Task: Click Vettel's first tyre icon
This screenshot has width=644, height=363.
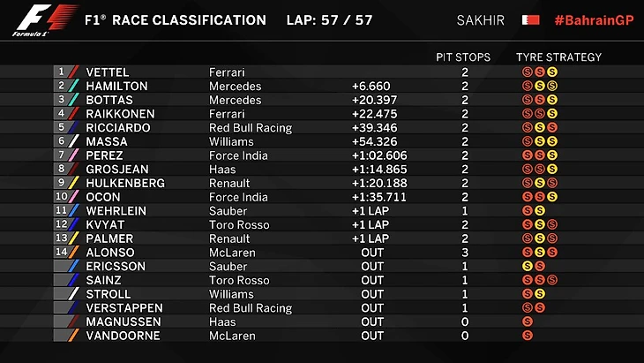Action: click(x=528, y=72)
